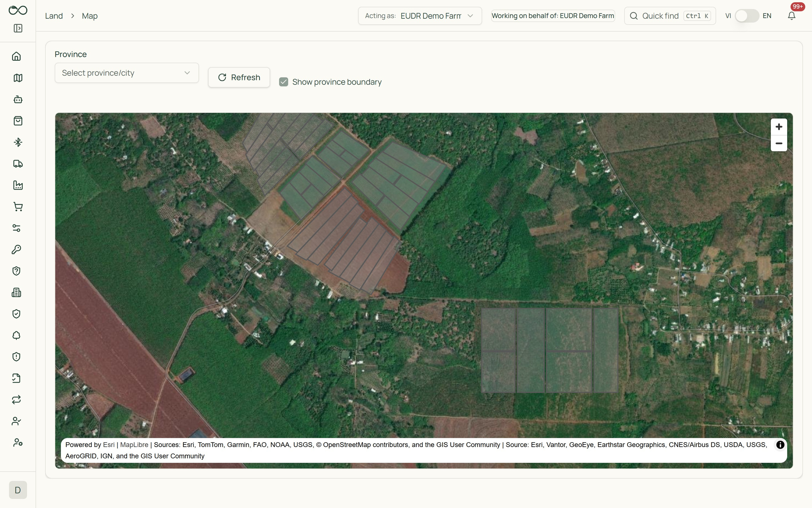The image size is (812, 508).
Task: Open the sliders settings sidebar icon
Action: click(x=16, y=228)
